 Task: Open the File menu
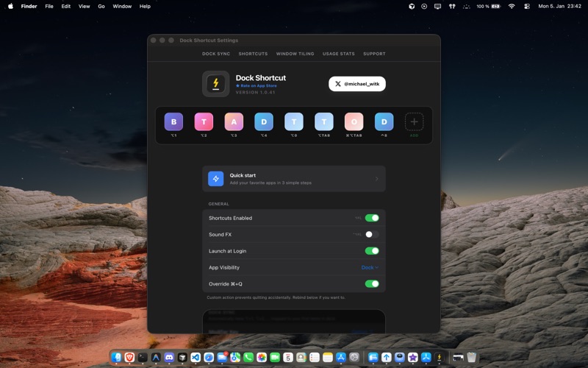click(x=49, y=6)
